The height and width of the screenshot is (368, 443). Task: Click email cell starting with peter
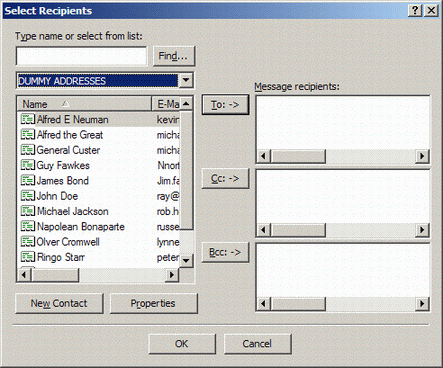168,257
